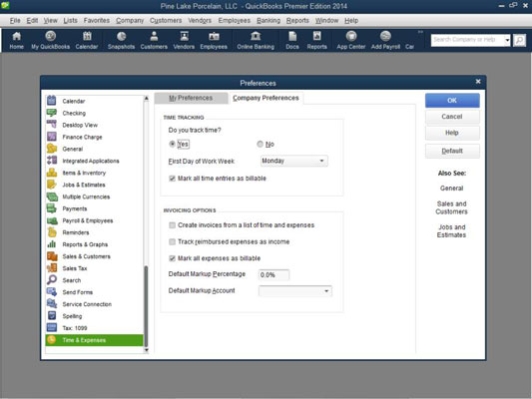Open the Default Markup Account dropdown
The height and width of the screenshot is (399, 532).
(295, 291)
